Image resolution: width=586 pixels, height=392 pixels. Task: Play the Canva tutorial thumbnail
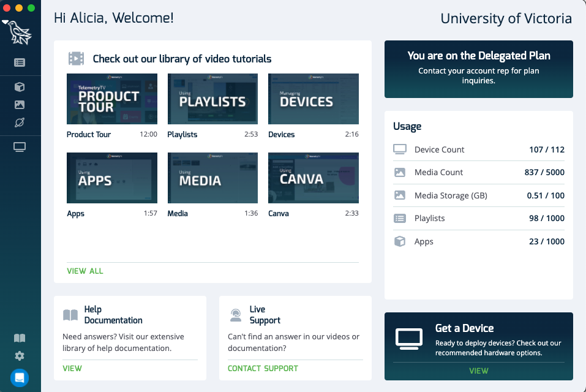(x=314, y=178)
